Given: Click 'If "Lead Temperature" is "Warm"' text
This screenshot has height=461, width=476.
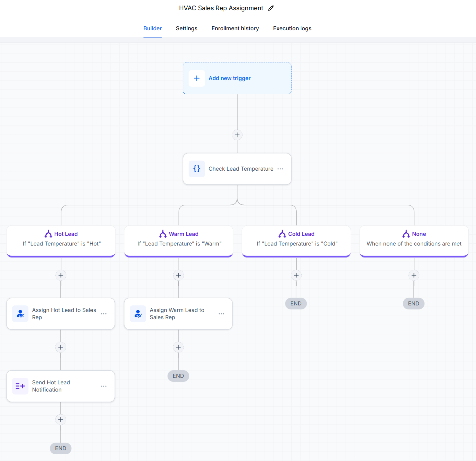Looking at the screenshot, I should point(180,244).
